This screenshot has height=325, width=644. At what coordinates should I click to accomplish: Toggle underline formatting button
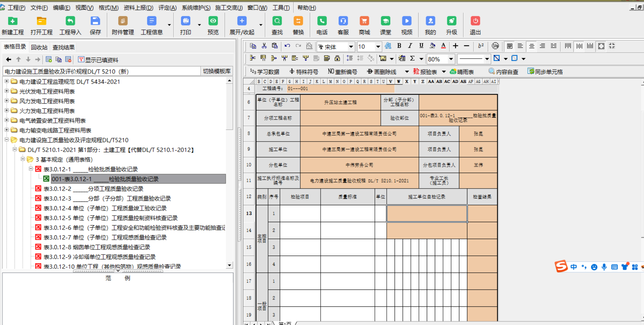(x=421, y=46)
